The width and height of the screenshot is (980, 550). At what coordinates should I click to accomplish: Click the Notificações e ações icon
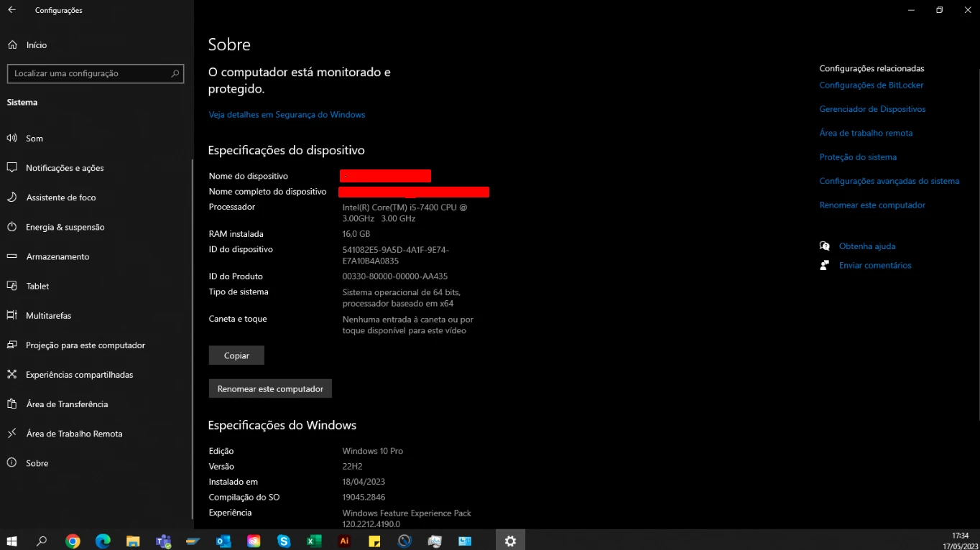[11, 167]
